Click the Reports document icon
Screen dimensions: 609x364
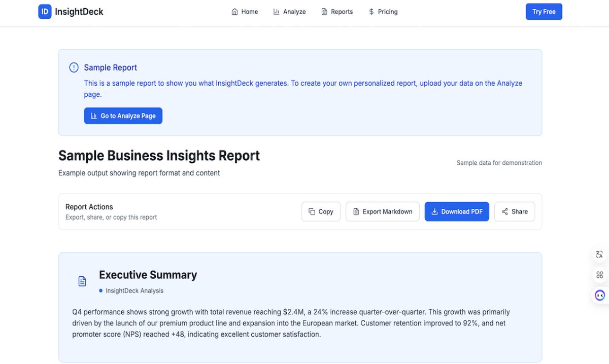pos(324,12)
